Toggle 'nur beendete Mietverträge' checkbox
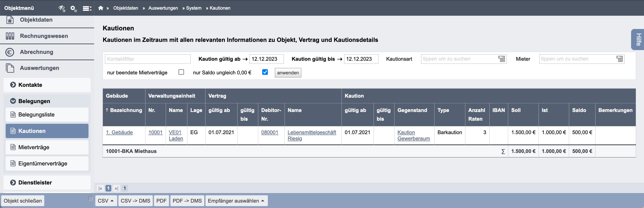The width and height of the screenshot is (644, 208). click(x=181, y=72)
